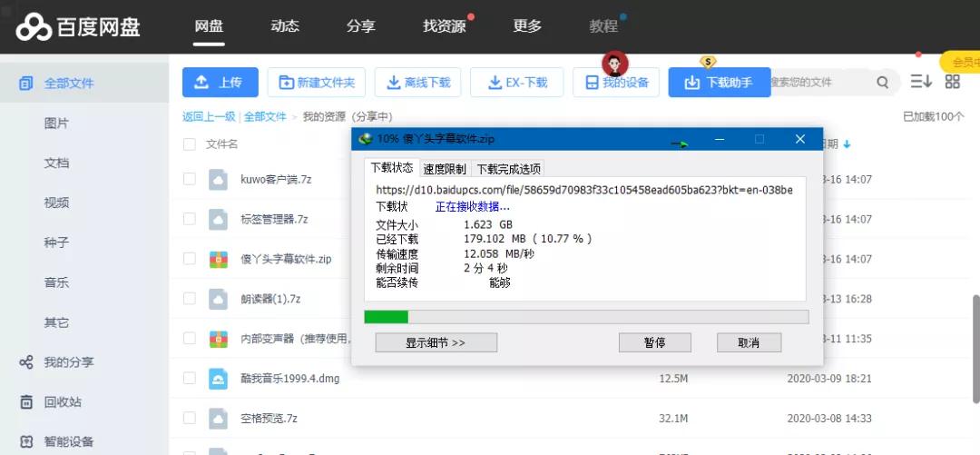The height and width of the screenshot is (455, 980).
Task: Filter by 视频 in the sidebar
Action: click(56, 203)
